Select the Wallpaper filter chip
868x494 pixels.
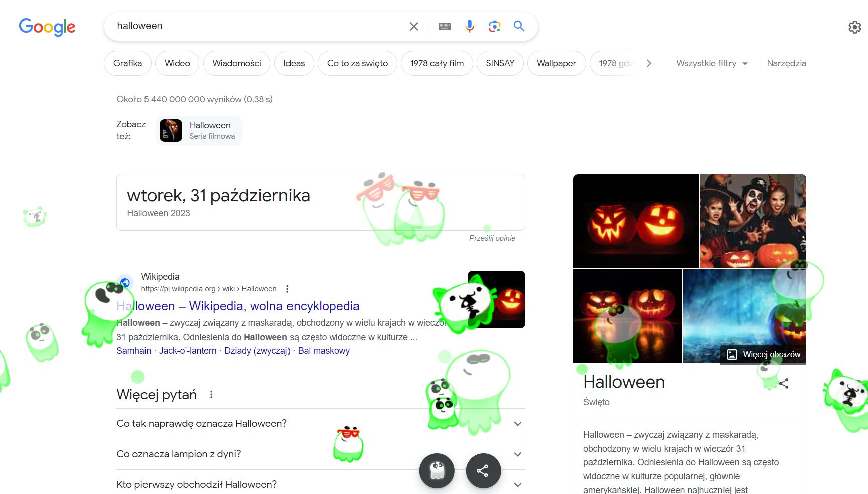(556, 63)
